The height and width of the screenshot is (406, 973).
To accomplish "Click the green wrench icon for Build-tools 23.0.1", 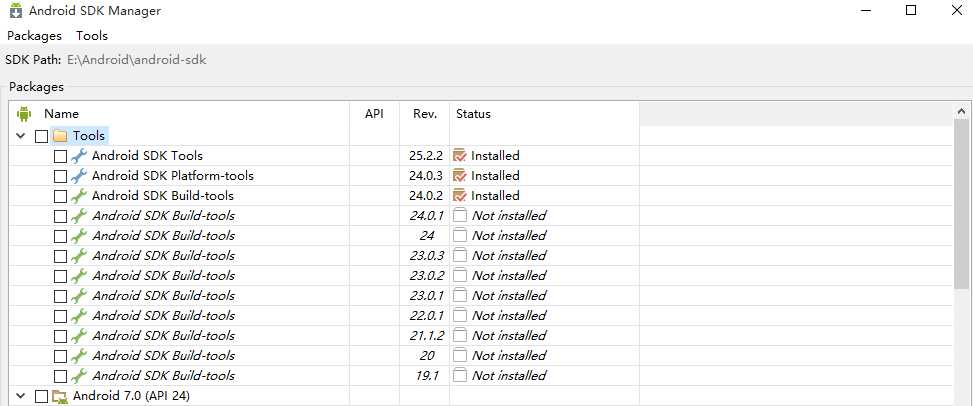I will tap(78, 295).
